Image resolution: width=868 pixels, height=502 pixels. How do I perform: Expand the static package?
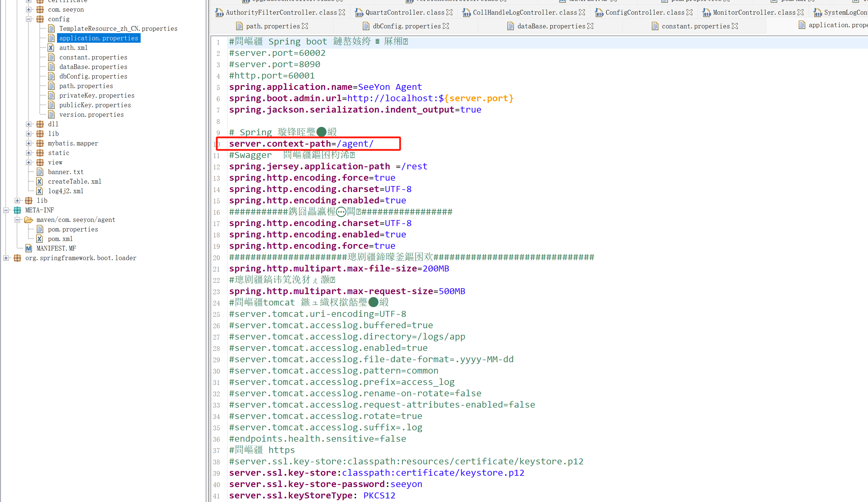[x=29, y=153]
